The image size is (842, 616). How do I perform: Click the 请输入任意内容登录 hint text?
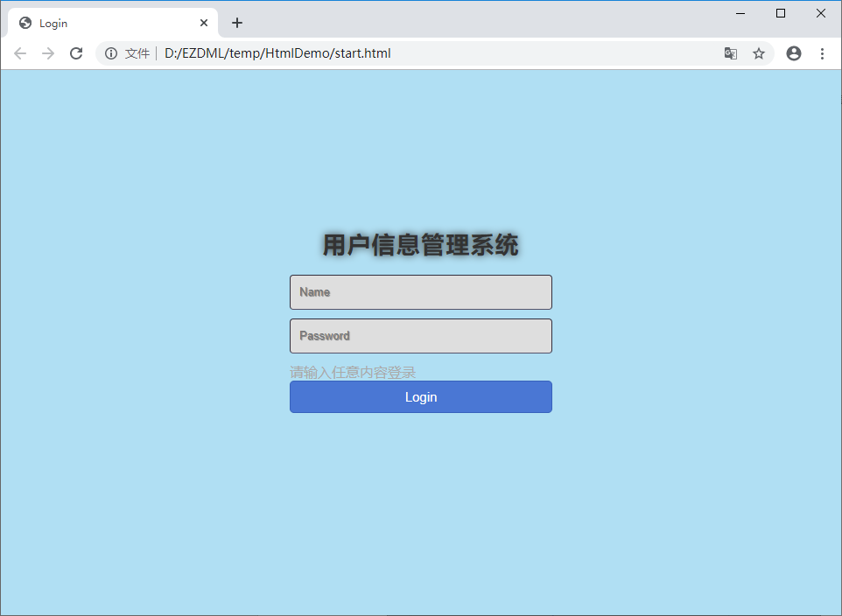[x=353, y=372]
